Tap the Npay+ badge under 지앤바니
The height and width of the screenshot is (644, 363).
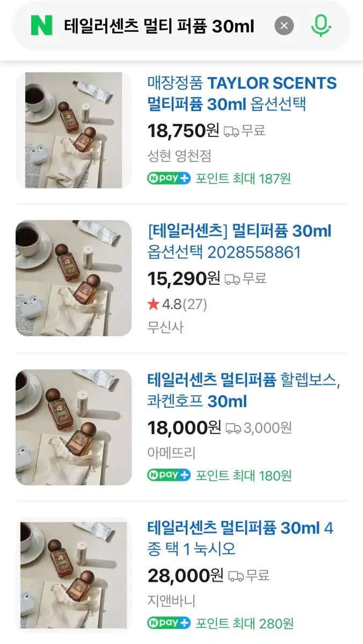click(169, 623)
